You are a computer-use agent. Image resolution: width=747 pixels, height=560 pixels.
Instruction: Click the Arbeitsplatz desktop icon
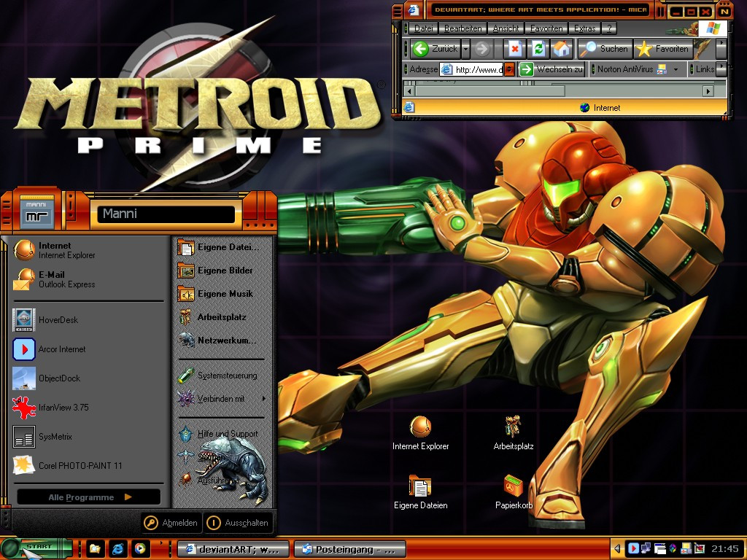pyautogui.click(x=513, y=433)
